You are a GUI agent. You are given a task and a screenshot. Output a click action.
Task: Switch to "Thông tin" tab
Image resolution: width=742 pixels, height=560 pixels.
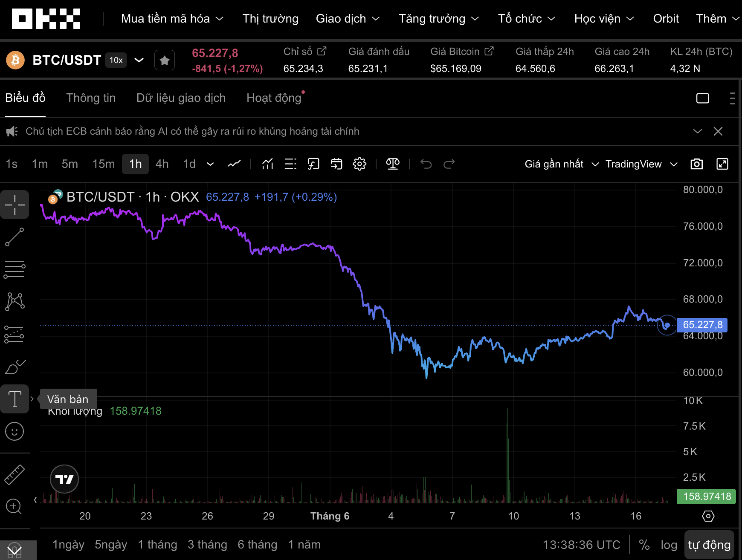[x=91, y=98]
